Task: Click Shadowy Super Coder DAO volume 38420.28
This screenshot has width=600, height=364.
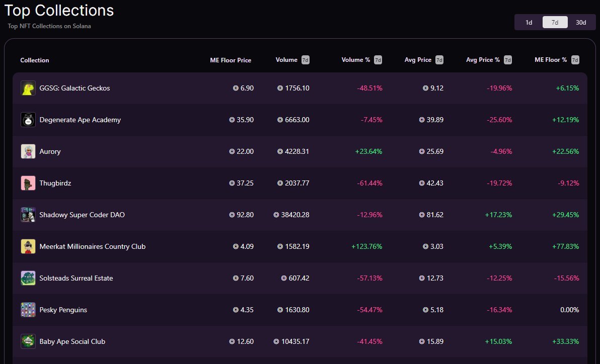Action: (291, 215)
